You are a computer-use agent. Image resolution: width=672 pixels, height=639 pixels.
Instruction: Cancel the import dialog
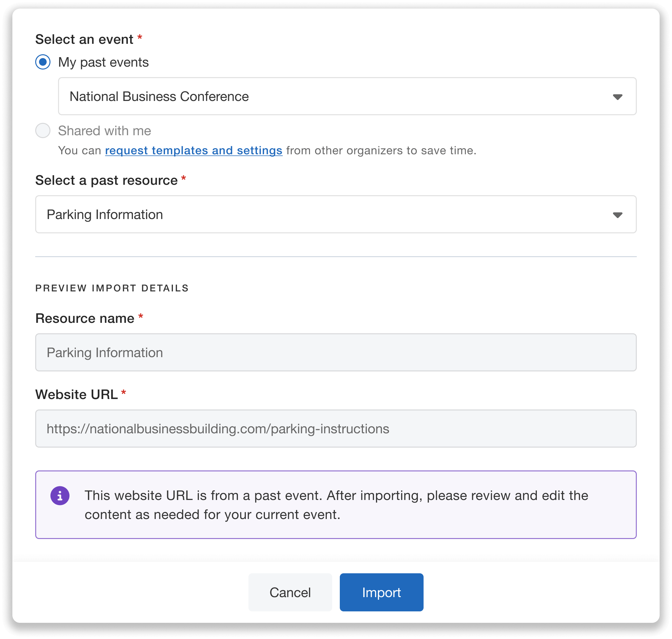[x=290, y=592]
